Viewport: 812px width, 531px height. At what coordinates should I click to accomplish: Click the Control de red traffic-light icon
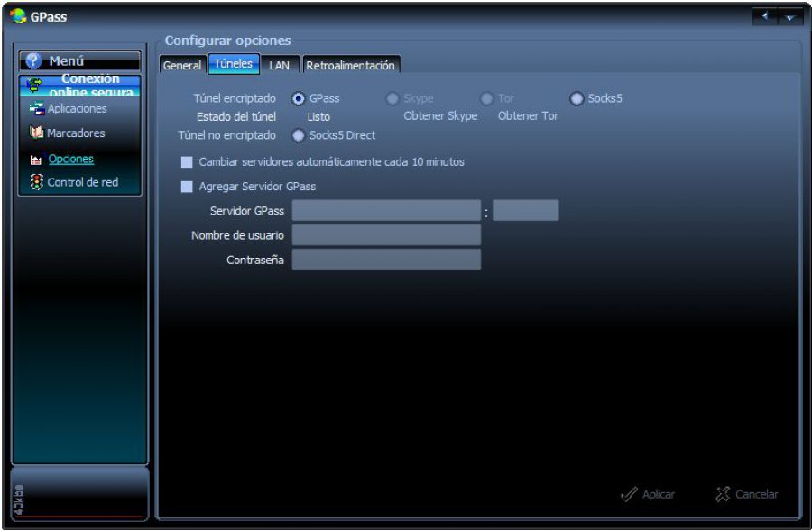pyautogui.click(x=36, y=182)
